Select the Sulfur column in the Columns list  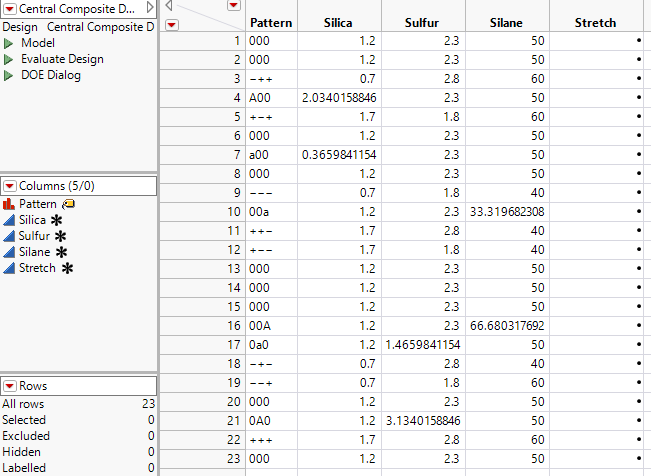[33, 236]
